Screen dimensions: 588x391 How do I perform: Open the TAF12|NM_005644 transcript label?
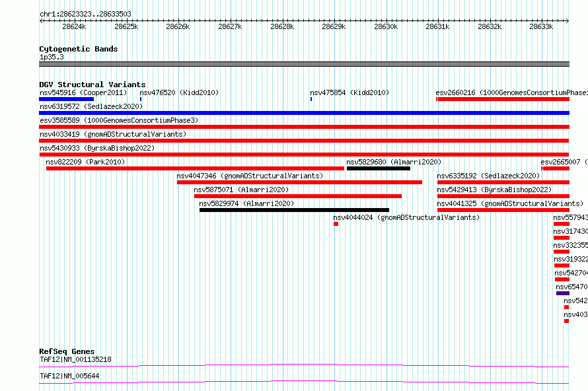tap(69, 376)
